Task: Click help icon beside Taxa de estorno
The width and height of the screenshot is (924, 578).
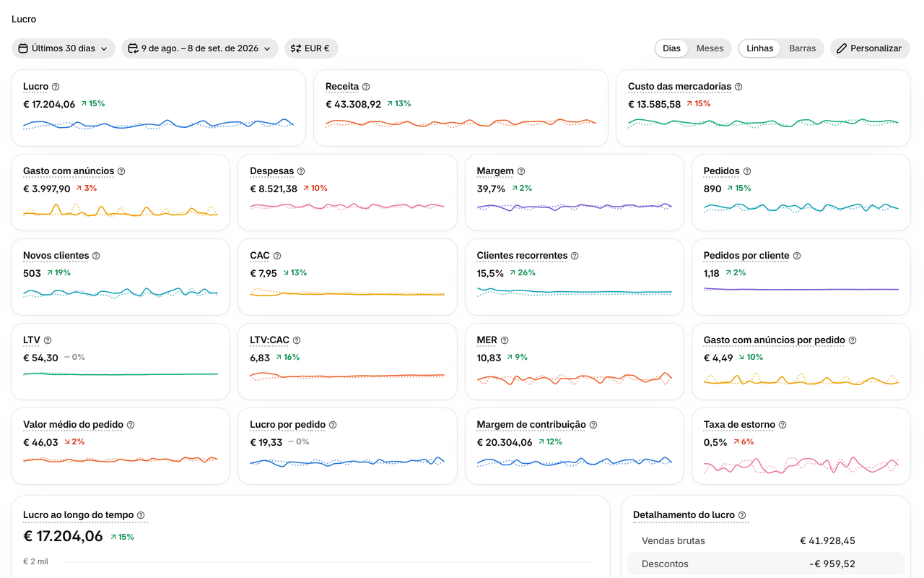Action: pos(783,425)
